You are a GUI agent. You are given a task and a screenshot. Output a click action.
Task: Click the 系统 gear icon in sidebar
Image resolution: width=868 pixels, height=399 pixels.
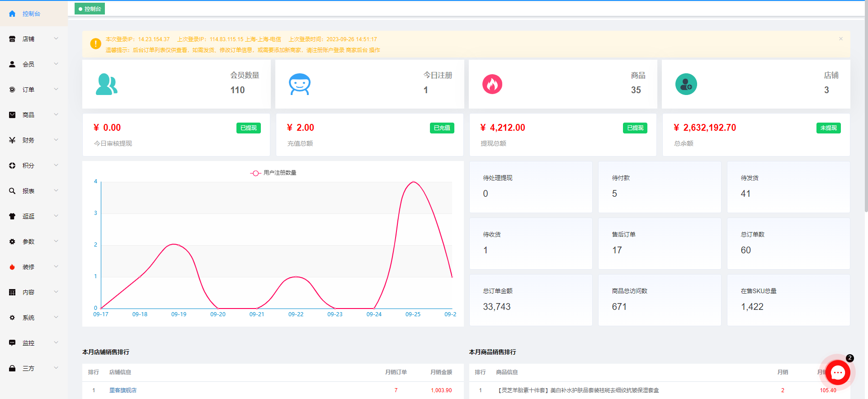(x=12, y=318)
